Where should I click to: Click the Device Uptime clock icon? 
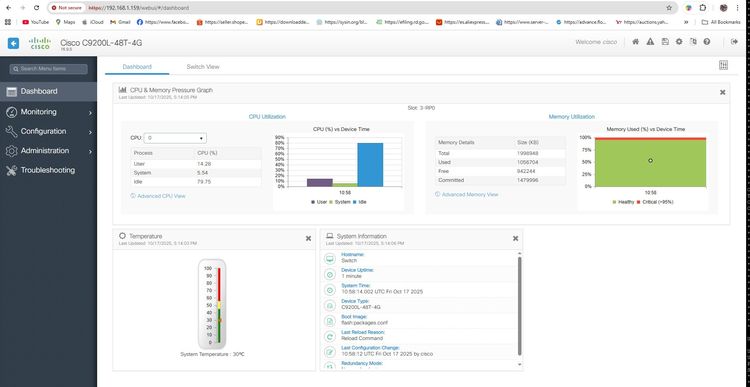click(330, 275)
